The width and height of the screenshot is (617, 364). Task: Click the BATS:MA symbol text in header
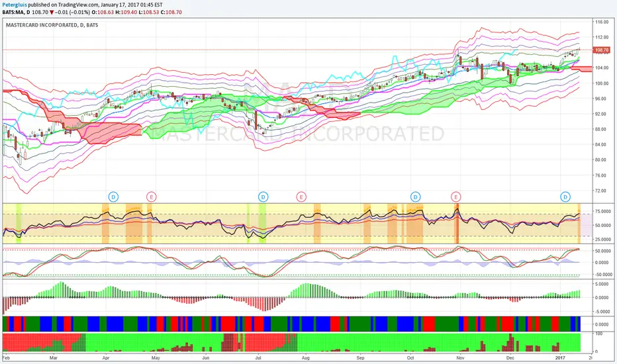[x=13, y=12]
